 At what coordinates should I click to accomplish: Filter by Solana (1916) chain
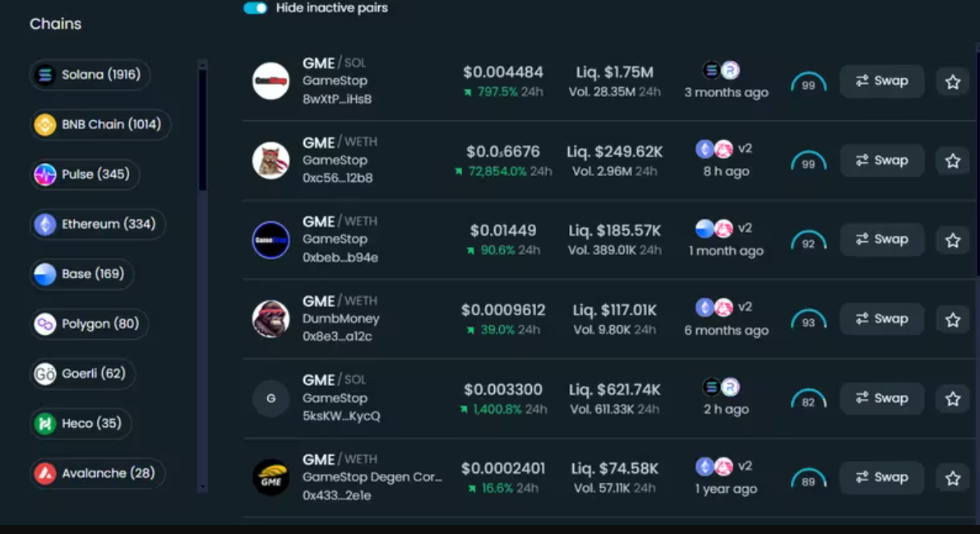point(90,75)
